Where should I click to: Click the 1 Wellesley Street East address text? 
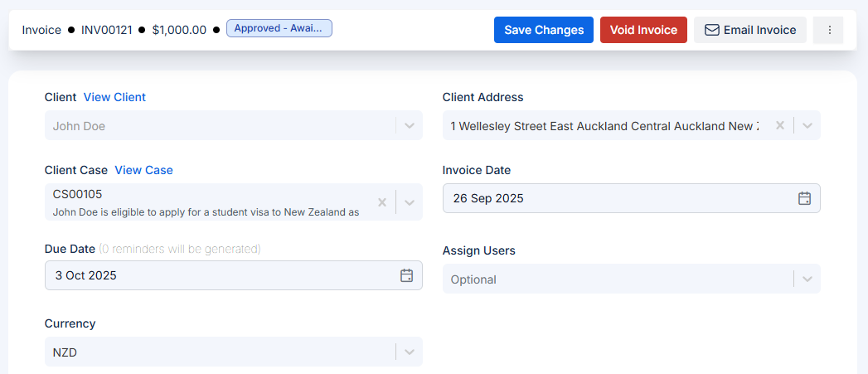604,126
